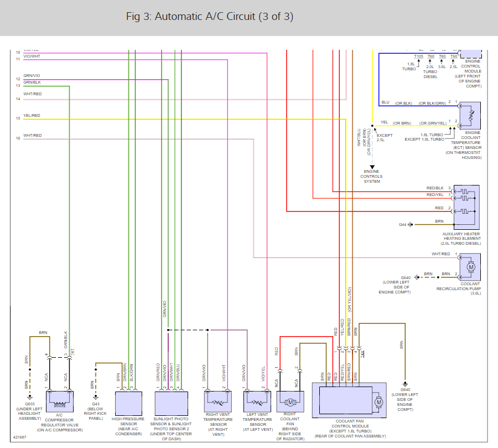The width and height of the screenshot is (498, 448).
Task: Click the engine control module box
Action: [471, 53]
